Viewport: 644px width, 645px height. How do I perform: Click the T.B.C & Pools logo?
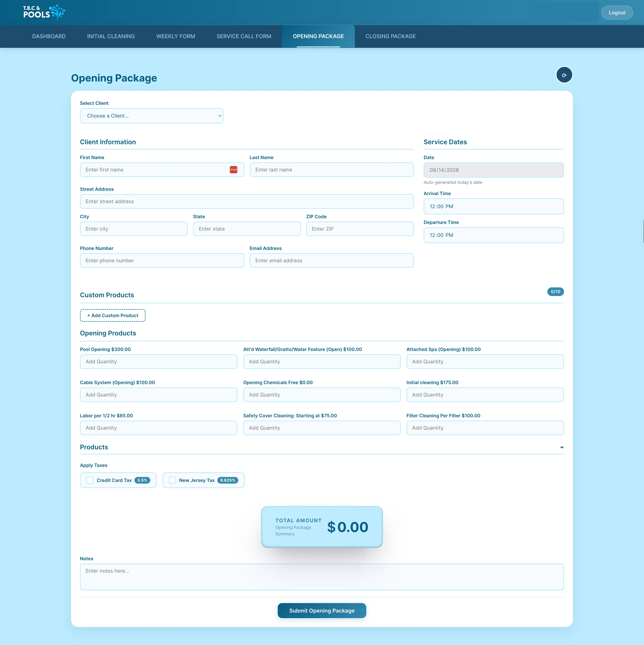44,12
